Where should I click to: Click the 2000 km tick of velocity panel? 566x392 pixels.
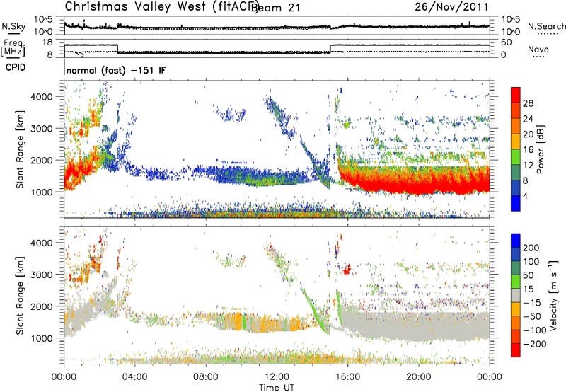(x=42, y=306)
